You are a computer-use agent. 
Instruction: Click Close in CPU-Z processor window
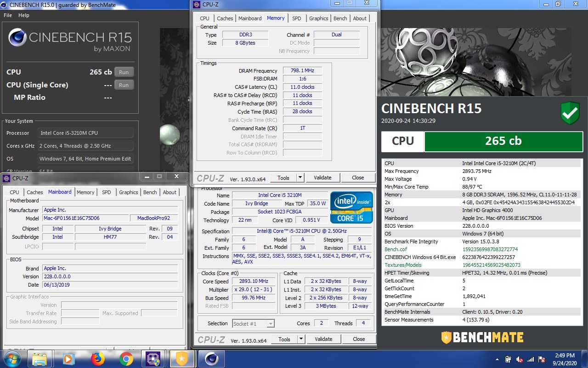point(359,339)
